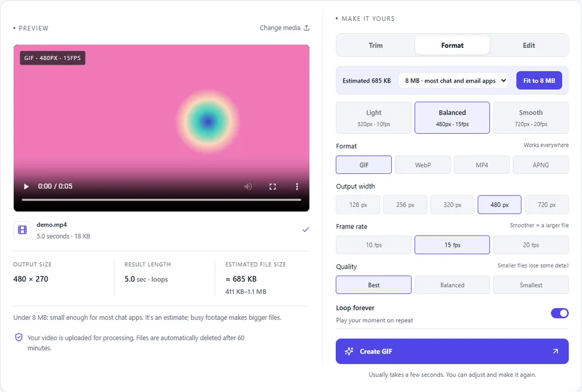This screenshot has width=582, height=392.
Task: Click the 480 × 270 output size value
Action: coord(31,279)
